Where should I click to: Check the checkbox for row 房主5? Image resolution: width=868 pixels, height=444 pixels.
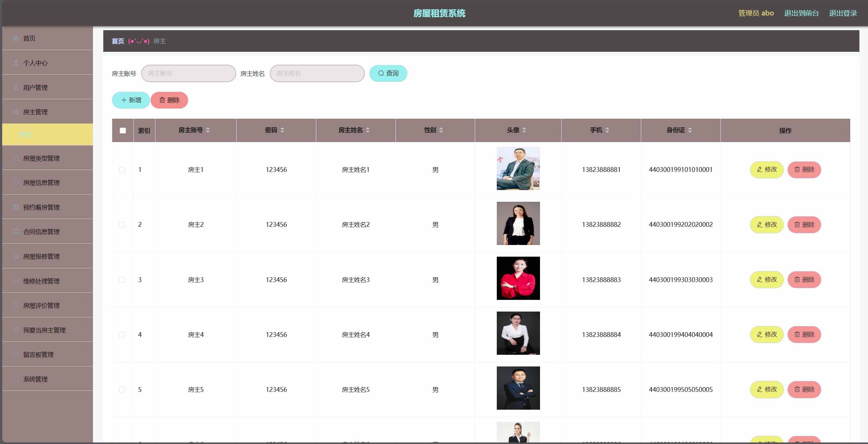click(122, 390)
